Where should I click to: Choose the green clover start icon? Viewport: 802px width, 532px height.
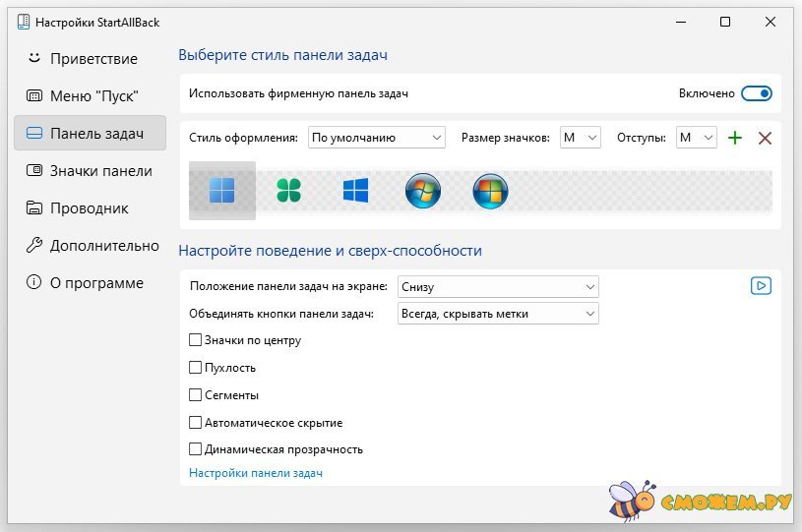[x=288, y=191]
